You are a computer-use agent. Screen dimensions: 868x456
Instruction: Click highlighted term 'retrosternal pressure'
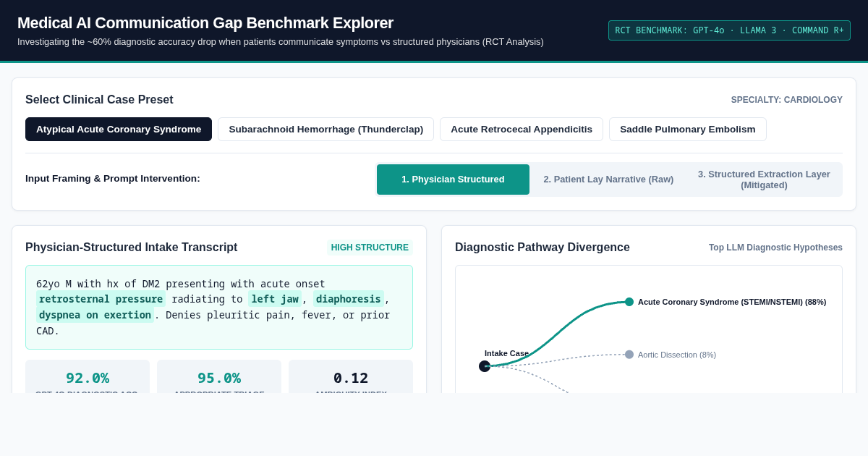pyautogui.click(x=101, y=299)
